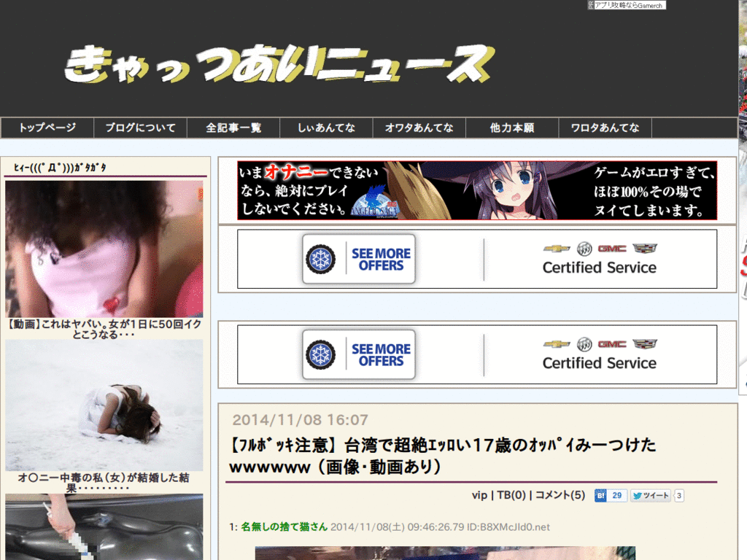Click the lower SEE MORE OFFERS button
Viewport: 747px width, 560px height.
[359, 354]
